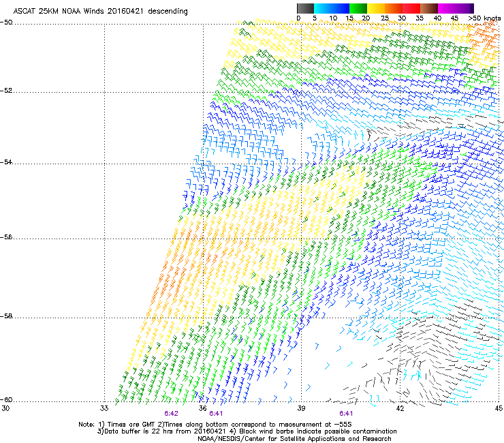Click the latitude label '-52'
504x443 pixels.
coord(6,91)
